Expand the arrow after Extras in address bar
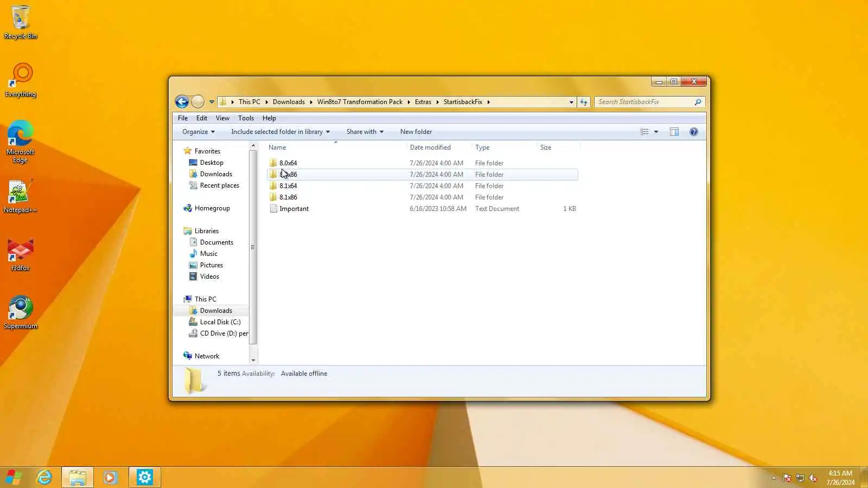The height and width of the screenshot is (488, 868). [437, 102]
